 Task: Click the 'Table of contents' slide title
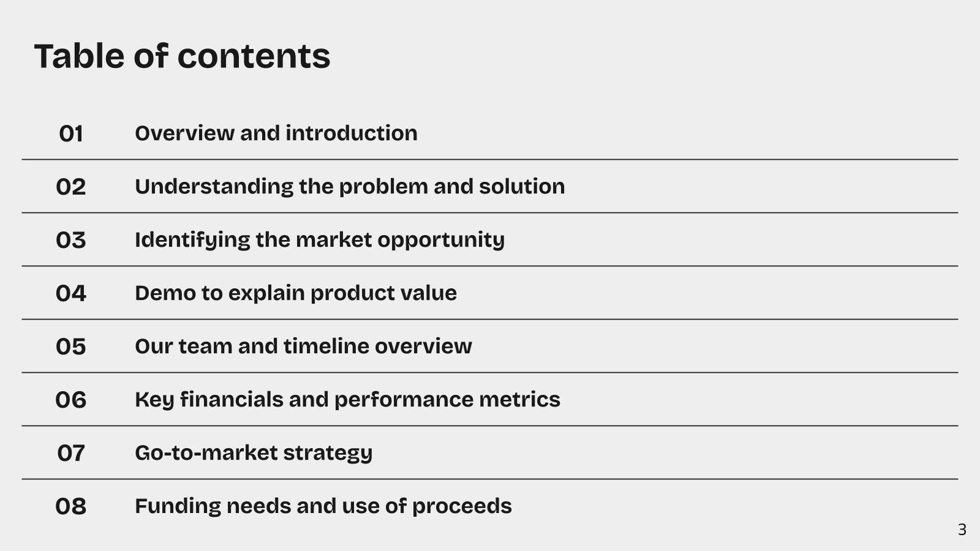(182, 56)
